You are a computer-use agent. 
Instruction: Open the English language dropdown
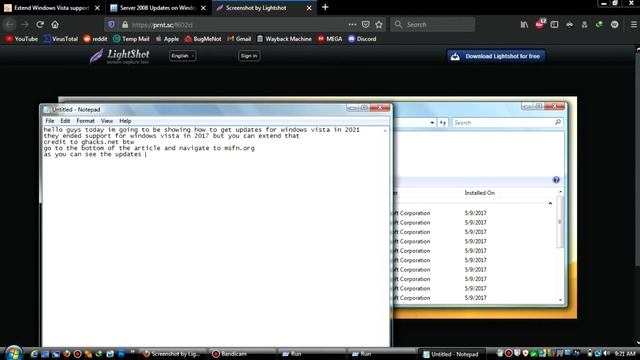tap(182, 56)
